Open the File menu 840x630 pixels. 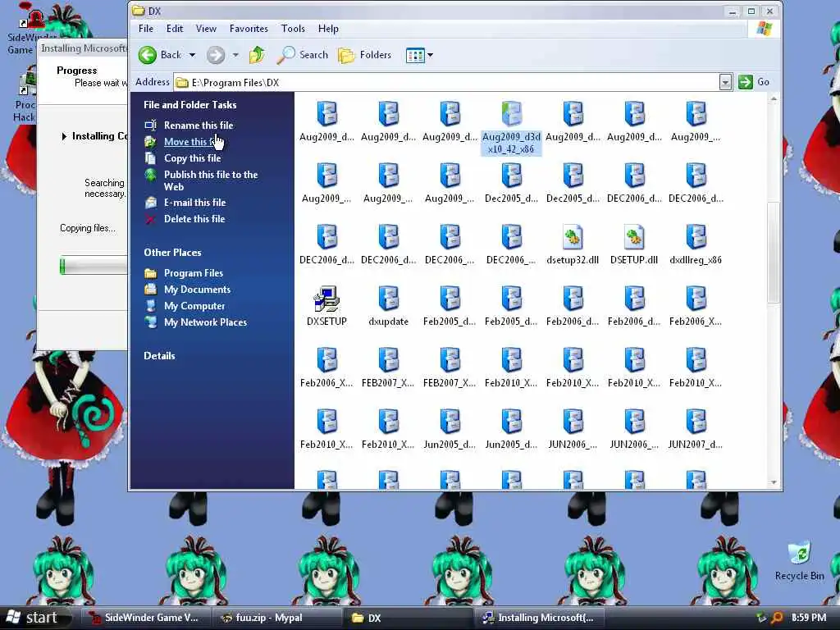tap(146, 29)
